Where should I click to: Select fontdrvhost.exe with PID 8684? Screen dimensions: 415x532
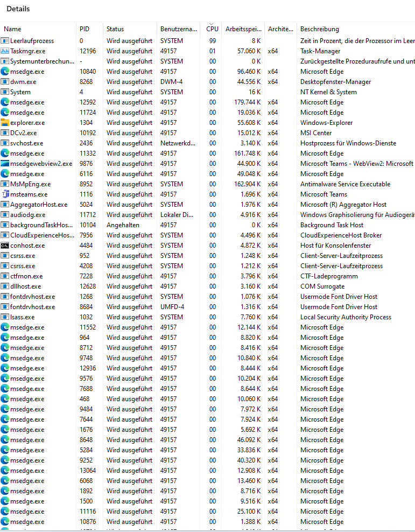[32, 307]
